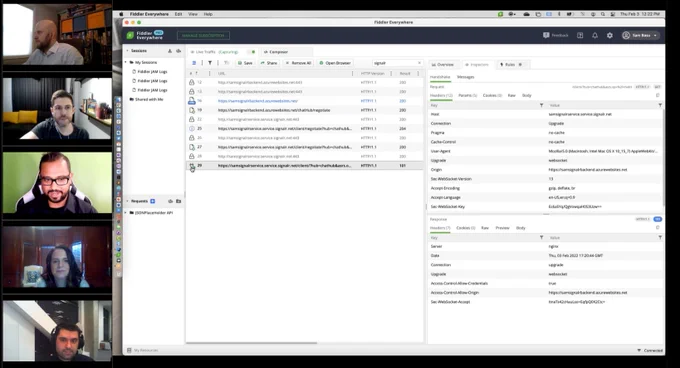This screenshot has width=680, height=368.
Task: Open the request Body tab
Action: point(527,95)
